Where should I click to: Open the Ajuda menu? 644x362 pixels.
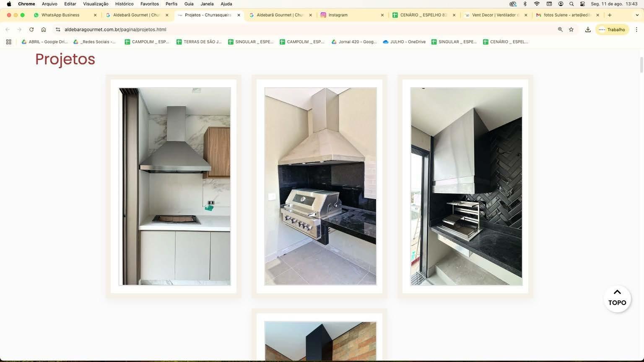226,4
